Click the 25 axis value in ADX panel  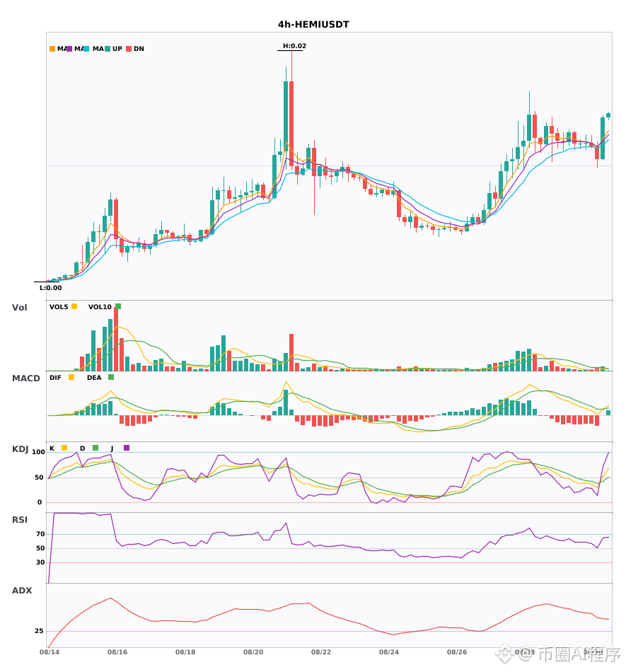[x=39, y=631]
